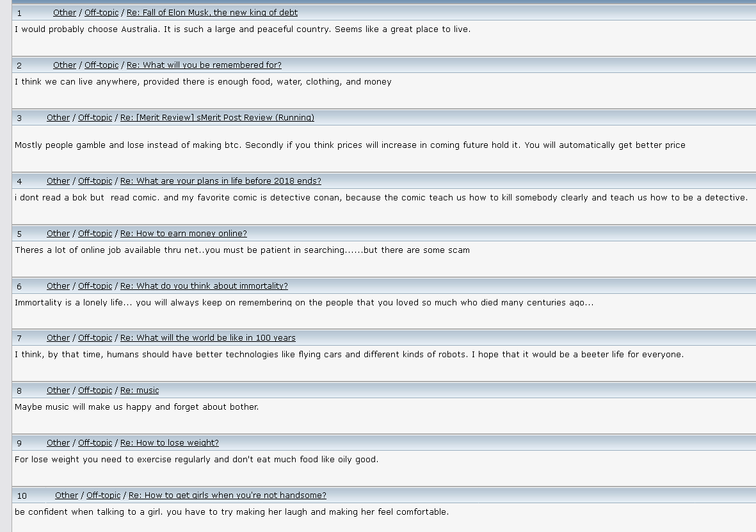Open 'What are your plans in life before 2018 ends?'
The image size is (756, 532).
(220, 181)
